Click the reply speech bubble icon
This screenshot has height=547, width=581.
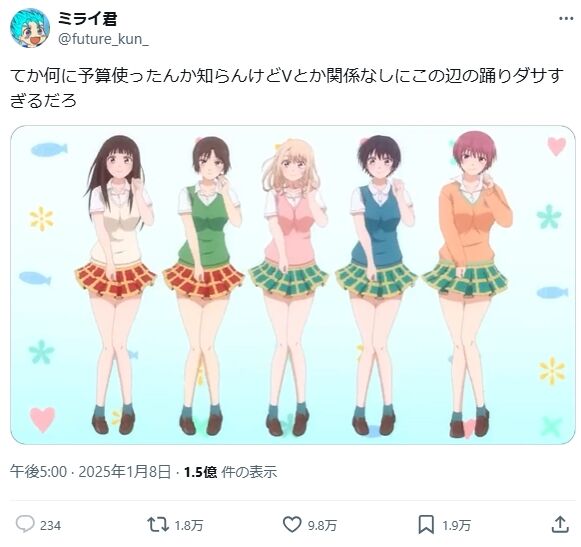pyautogui.click(x=25, y=524)
